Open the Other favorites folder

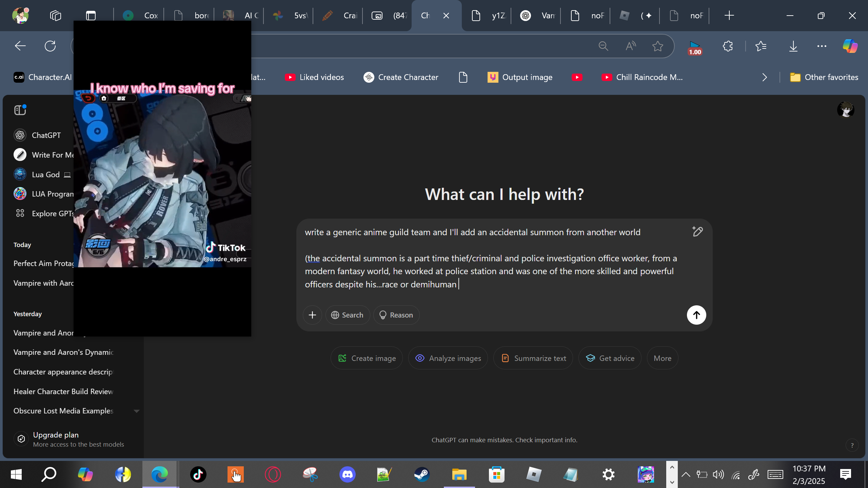824,77
